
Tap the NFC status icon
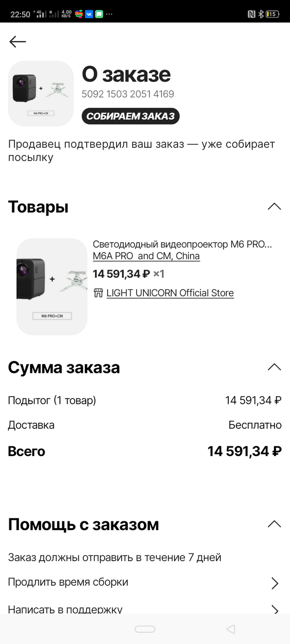[251, 14]
